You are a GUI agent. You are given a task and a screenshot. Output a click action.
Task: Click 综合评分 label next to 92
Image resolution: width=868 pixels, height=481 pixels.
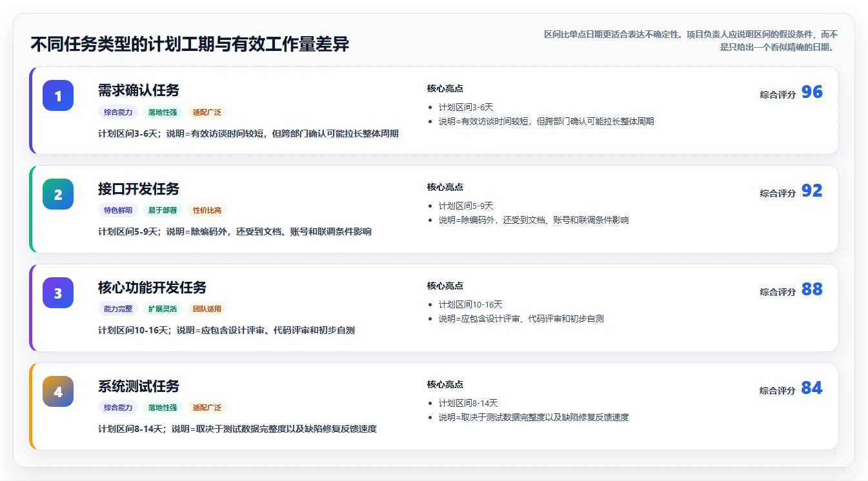pos(778,193)
